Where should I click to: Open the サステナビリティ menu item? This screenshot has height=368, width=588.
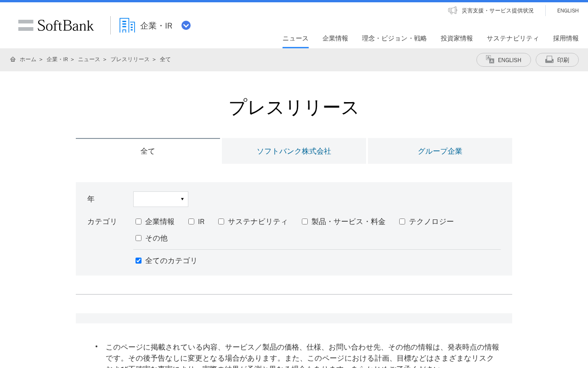tap(513, 38)
